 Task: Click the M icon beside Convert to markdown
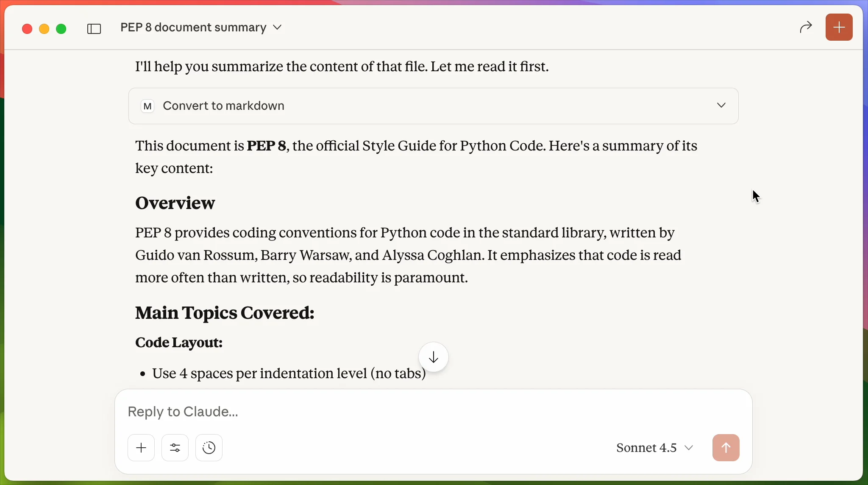tap(147, 106)
